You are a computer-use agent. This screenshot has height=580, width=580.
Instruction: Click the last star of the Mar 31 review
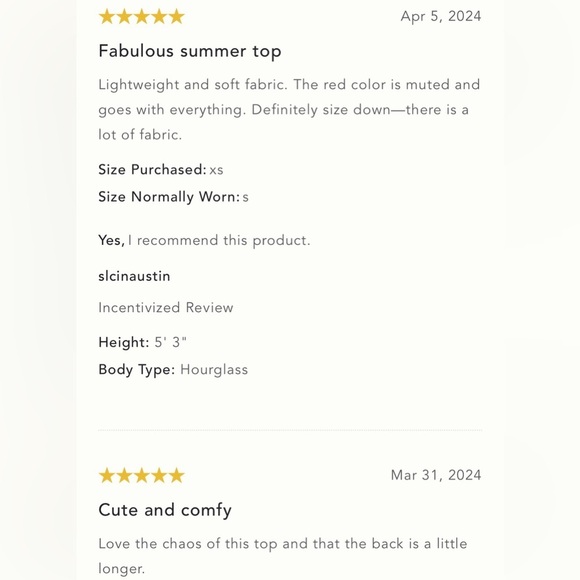click(x=176, y=475)
